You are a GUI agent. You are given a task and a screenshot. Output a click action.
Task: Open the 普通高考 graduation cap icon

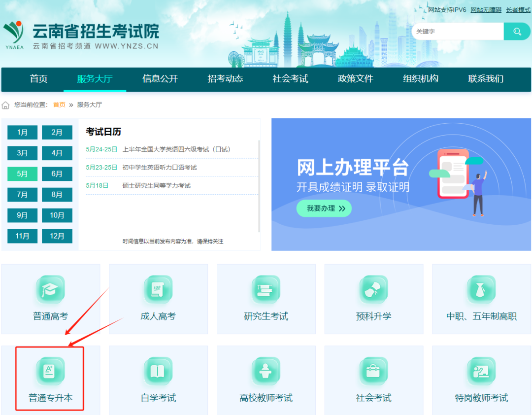pos(50,289)
